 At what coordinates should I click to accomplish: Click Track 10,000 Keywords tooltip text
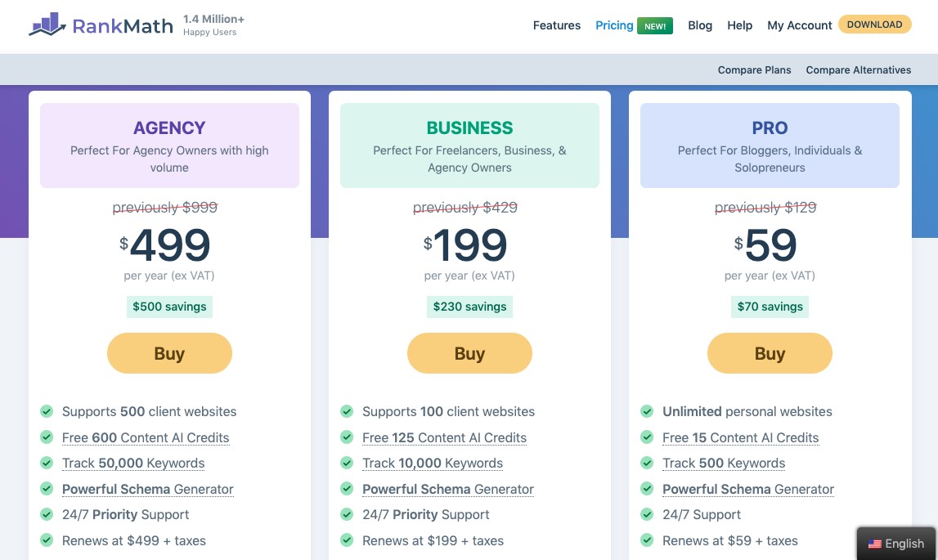tap(433, 463)
